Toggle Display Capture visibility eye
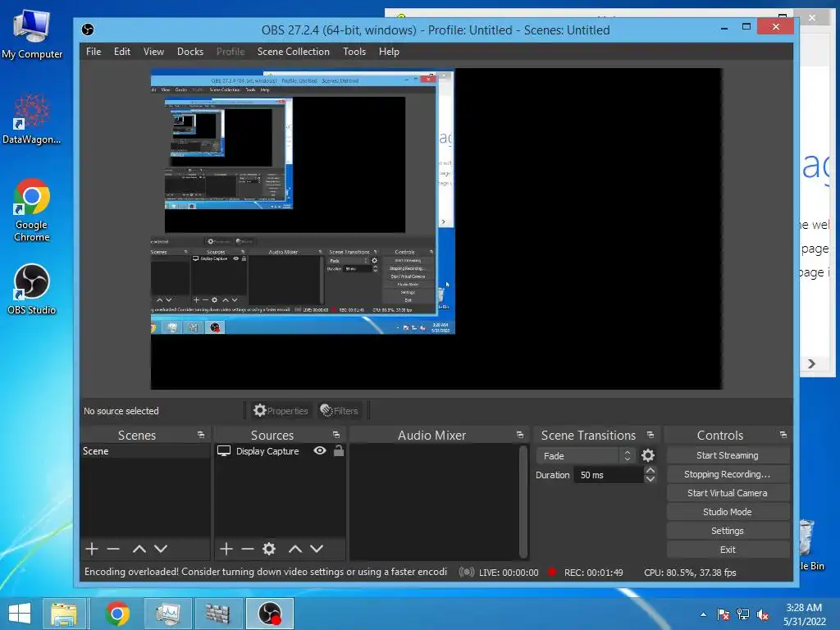 tap(320, 450)
